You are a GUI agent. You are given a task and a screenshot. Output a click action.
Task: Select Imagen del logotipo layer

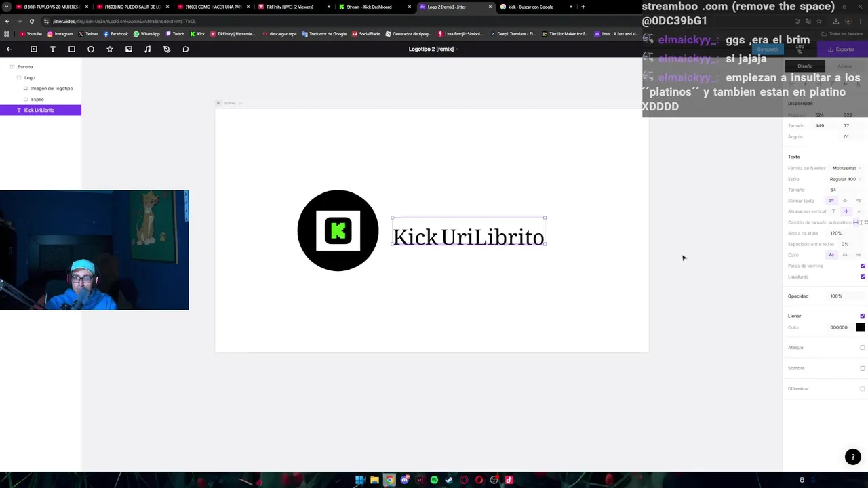click(x=41, y=88)
